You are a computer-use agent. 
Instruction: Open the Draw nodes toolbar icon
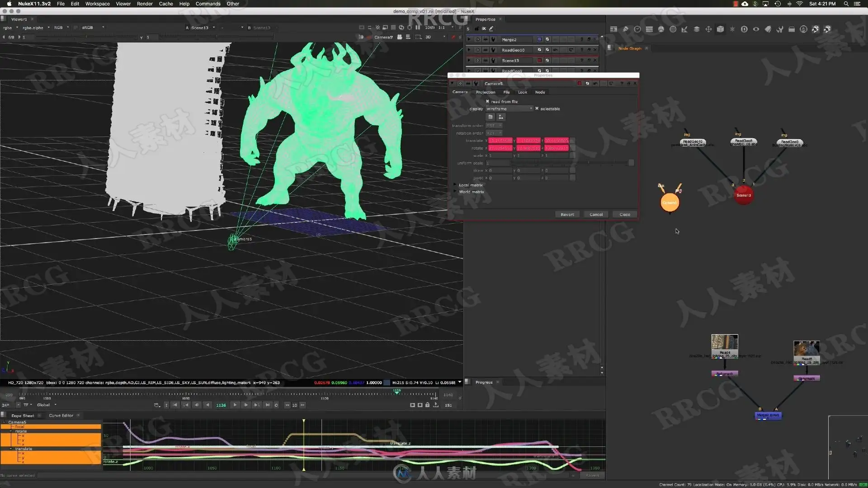click(626, 29)
